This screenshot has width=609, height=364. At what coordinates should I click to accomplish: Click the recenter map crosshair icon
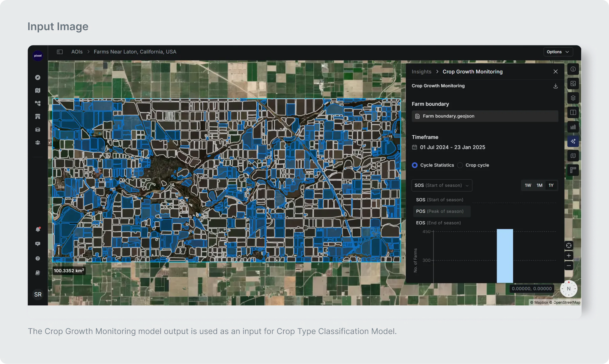pos(569,245)
